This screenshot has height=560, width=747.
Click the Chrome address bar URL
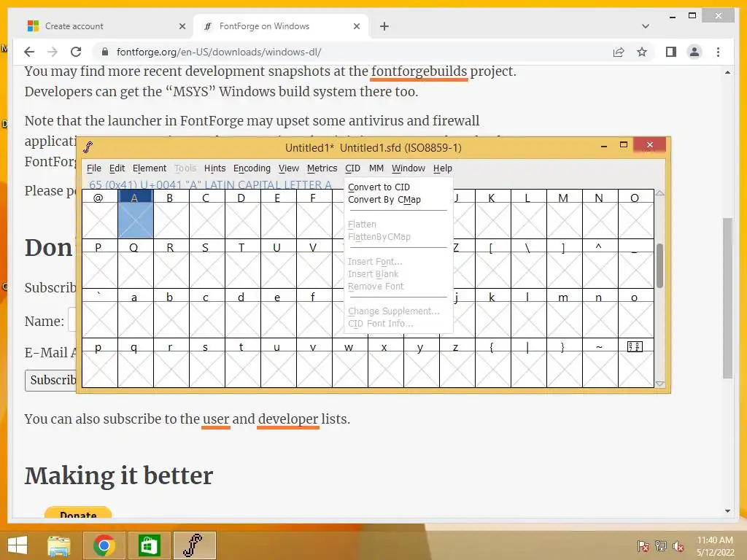(x=219, y=52)
